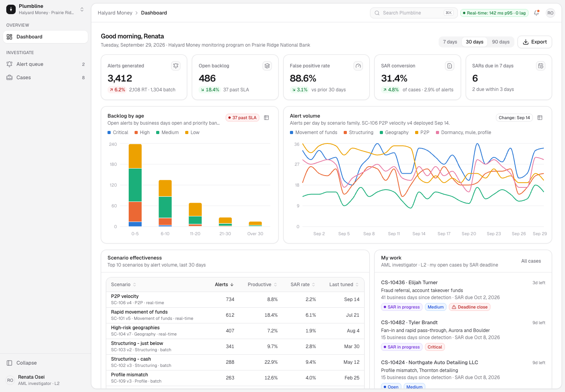Toggle the P2P series legend item
Image resolution: width=565 pixels, height=392 pixels.
pos(422,132)
